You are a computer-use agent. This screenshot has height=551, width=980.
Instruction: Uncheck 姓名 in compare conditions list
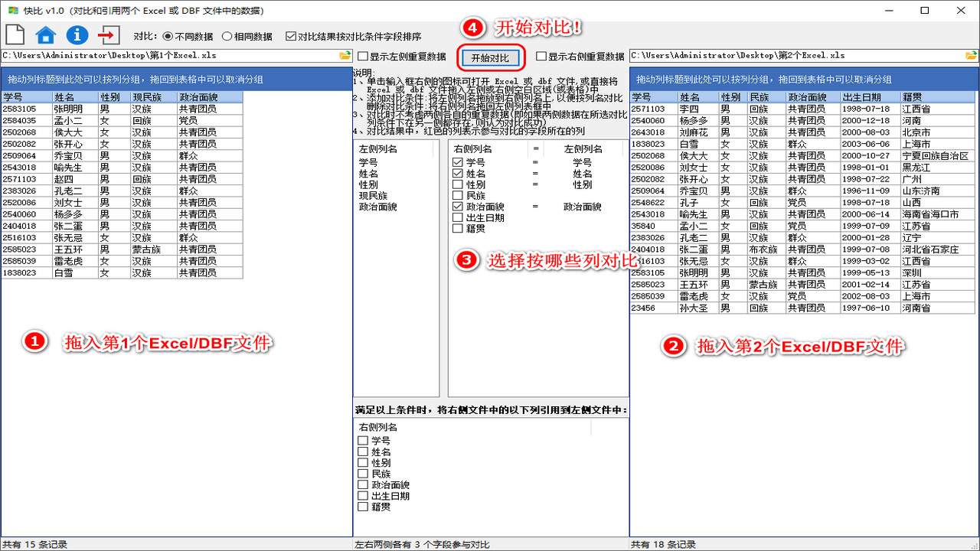[x=458, y=174]
